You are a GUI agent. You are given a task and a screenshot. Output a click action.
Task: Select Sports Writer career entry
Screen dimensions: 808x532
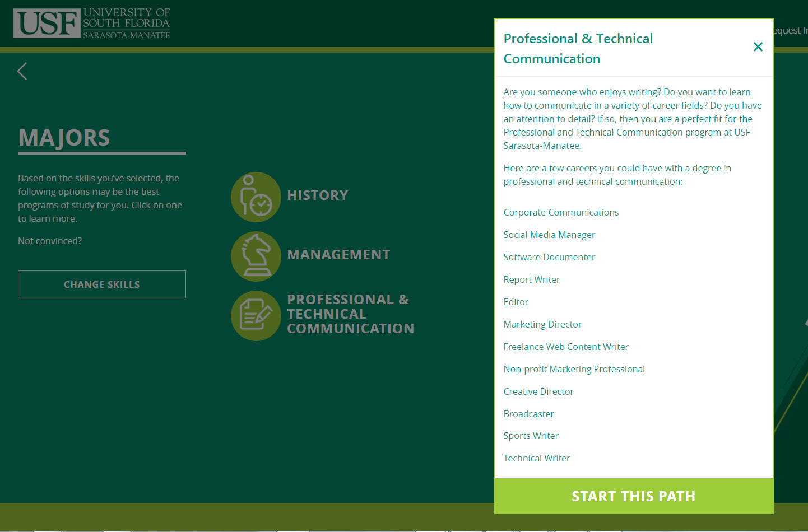click(x=531, y=436)
